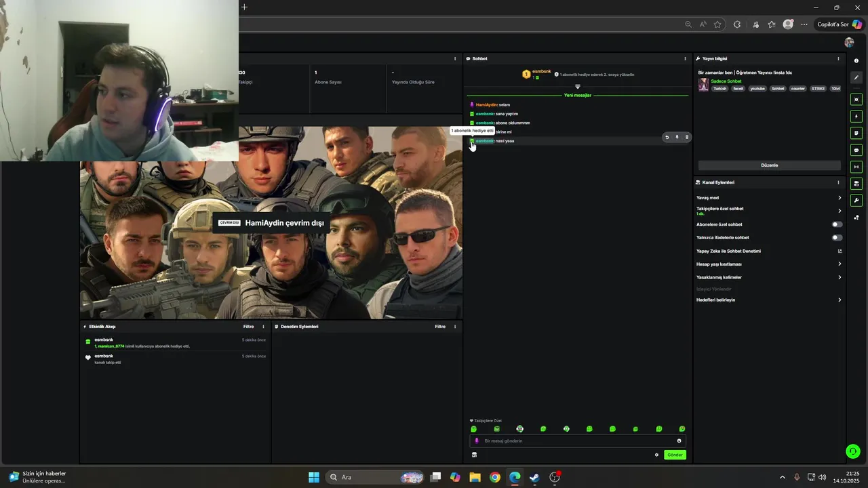Click Copilot'a Sor button in browser
Image resolution: width=868 pixels, height=488 pixels.
(839, 24)
